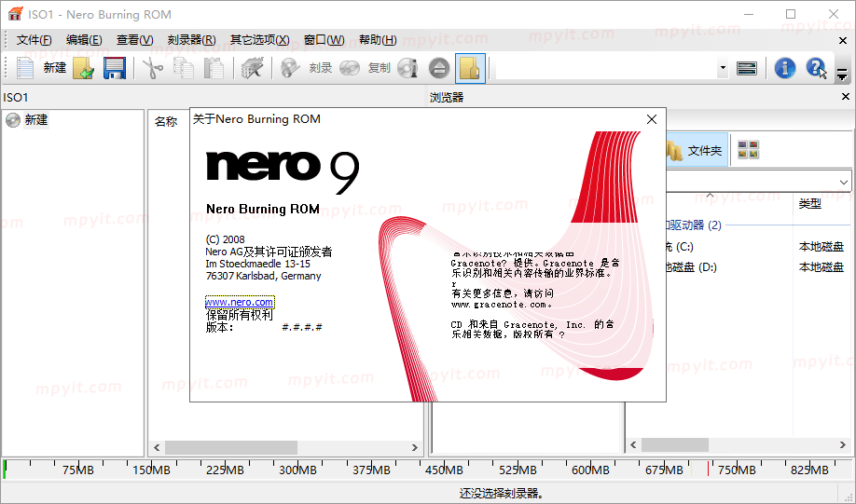The image size is (856, 504).
Task: Open the 窗口(W) menu
Action: [x=324, y=40]
